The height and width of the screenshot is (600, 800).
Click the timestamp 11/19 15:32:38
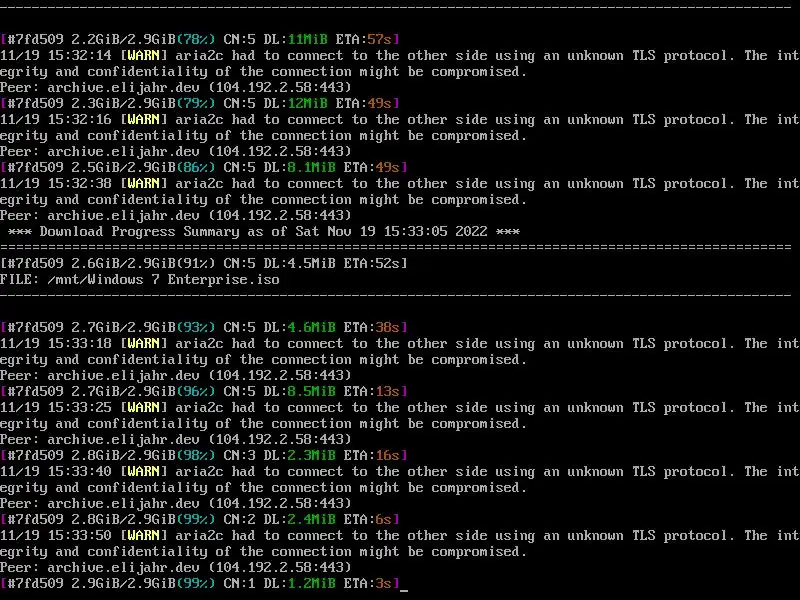click(x=56, y=183)
